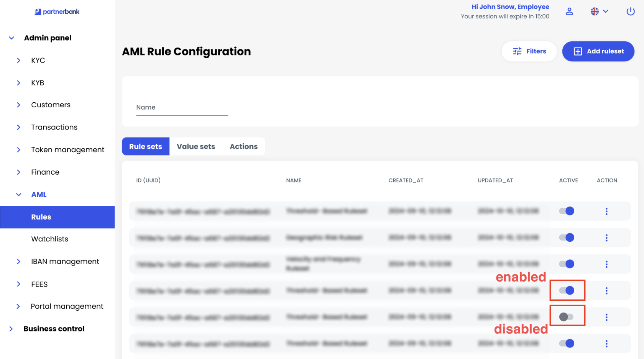Expand the KYC sidebar section
The width and height of the screenshot is (644, 359).
tap(38, 61)
